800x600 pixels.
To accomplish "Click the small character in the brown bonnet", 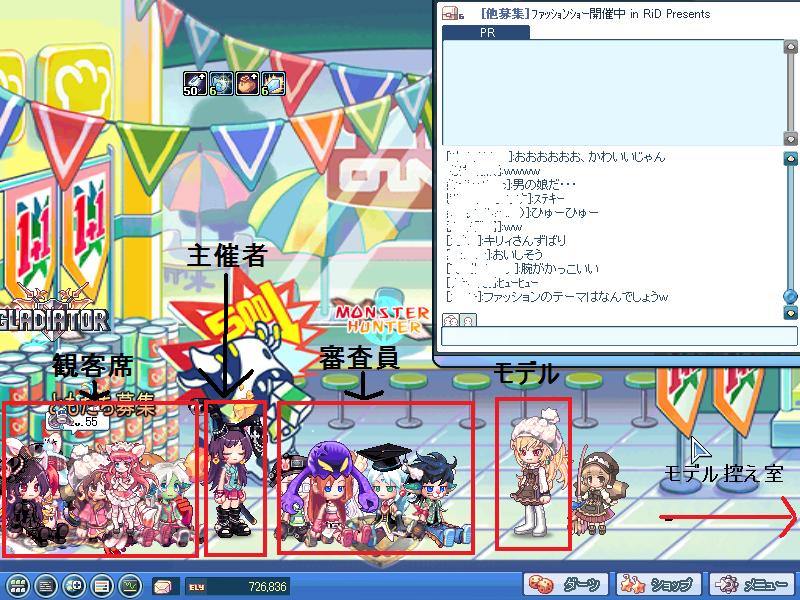I will (597, 492).
